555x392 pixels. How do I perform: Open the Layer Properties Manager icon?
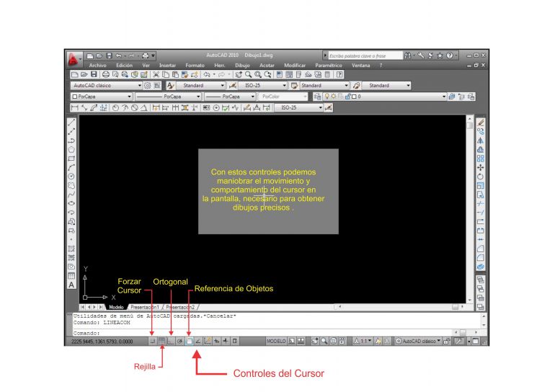(x=317, y=97)
